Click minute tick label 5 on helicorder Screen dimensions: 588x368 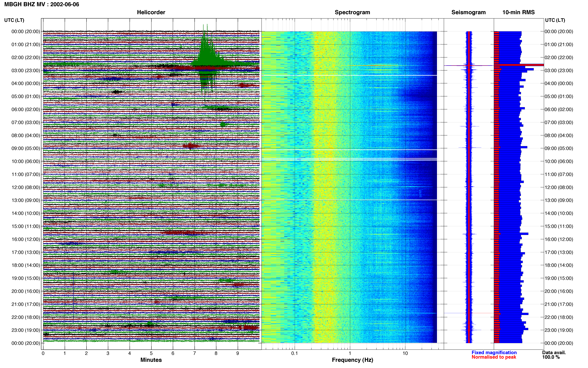151,353
